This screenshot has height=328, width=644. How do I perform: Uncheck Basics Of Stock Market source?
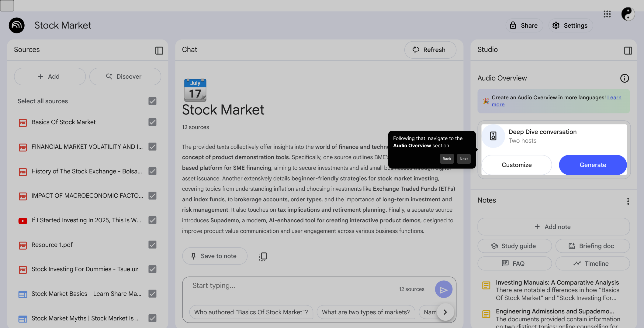pos(152,122)
